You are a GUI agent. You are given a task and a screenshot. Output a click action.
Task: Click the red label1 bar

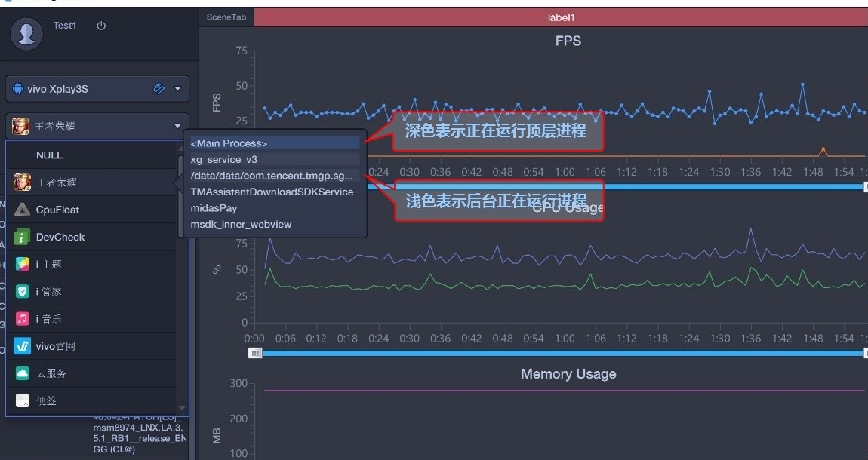(561, 17)
